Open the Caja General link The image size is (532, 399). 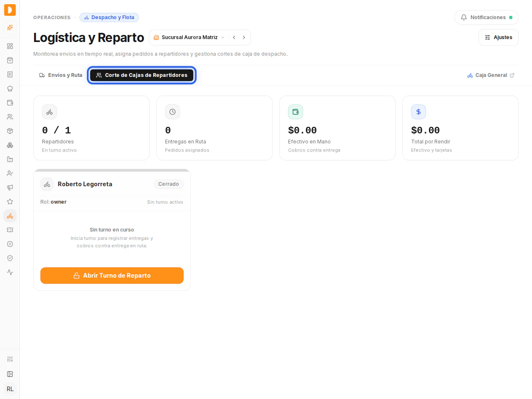[x=491, y=75]
